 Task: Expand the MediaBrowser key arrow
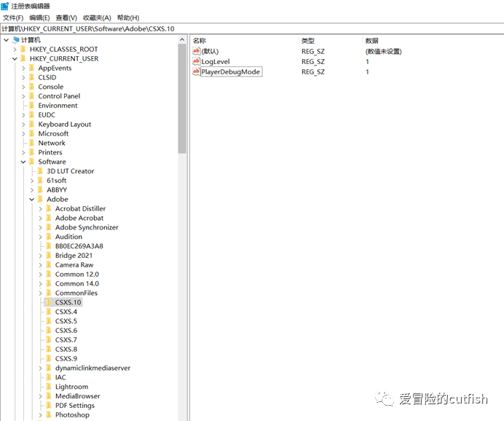coord(41,396)
